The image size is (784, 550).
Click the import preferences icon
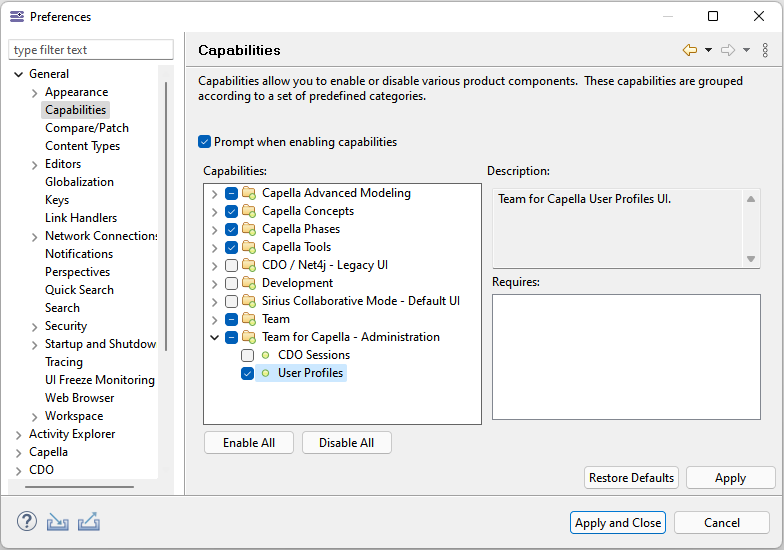tap(58, 522)
